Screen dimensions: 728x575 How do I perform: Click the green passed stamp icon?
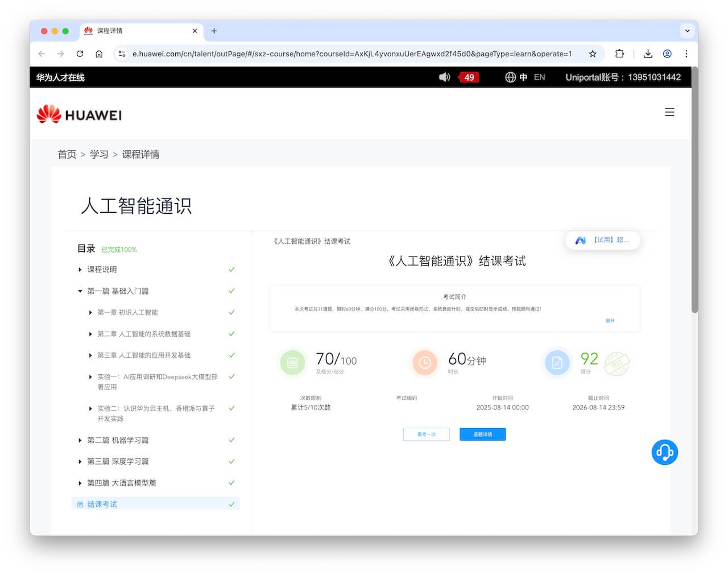[617, 363]
